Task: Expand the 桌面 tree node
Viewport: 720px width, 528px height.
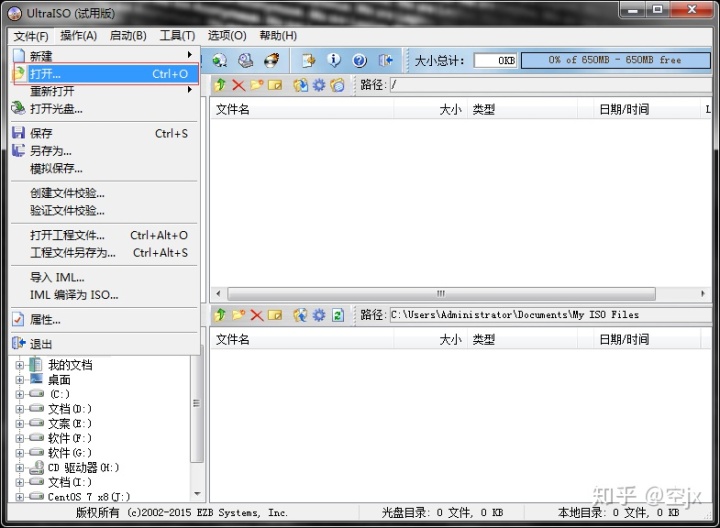Action: (20, 380)
